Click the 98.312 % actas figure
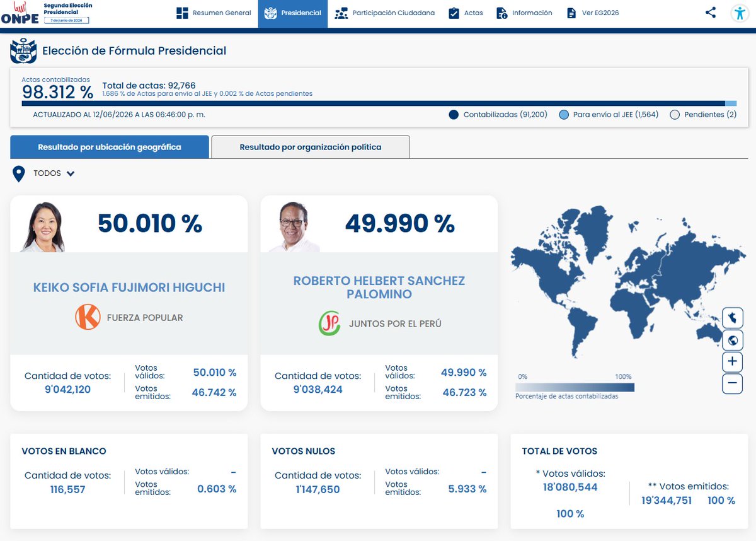The width and height of the screenshot is (756, 541). pyautogui.click(x=58, y=92)
